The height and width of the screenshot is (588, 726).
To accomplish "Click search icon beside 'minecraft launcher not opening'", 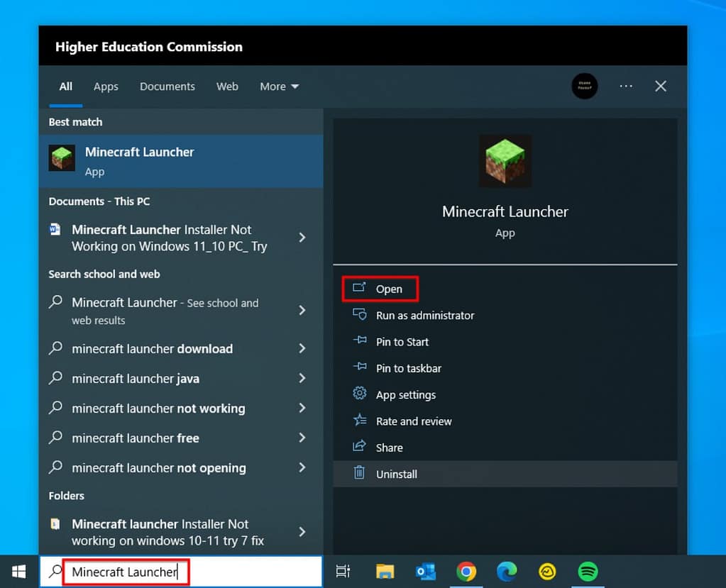I will [55, 467].
